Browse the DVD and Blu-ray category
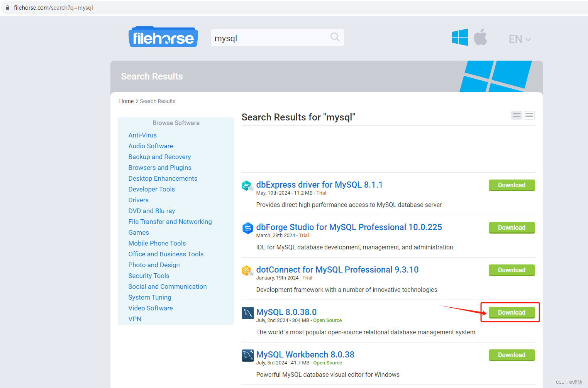 (x=152, y=211)
